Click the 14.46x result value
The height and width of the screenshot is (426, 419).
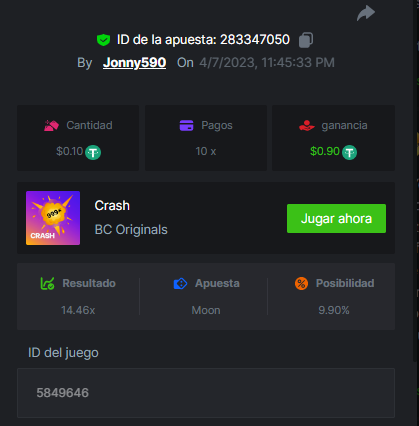78,310
